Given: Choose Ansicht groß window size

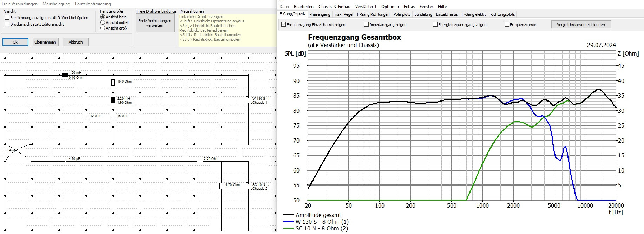Looking at the screenshot, I should coord(103,28).
